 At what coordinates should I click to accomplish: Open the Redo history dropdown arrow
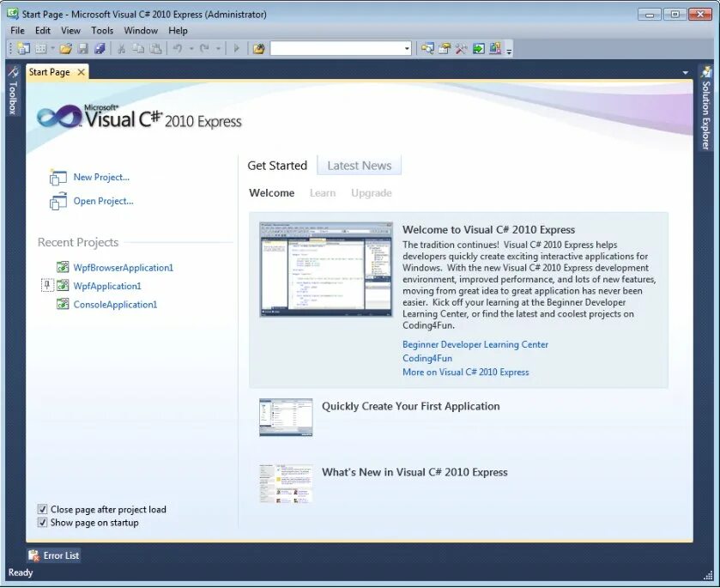coord(218,48)
